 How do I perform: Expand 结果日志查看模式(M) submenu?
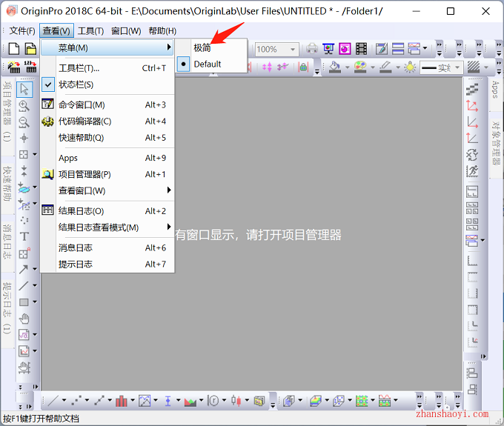[x=107, y=227]
